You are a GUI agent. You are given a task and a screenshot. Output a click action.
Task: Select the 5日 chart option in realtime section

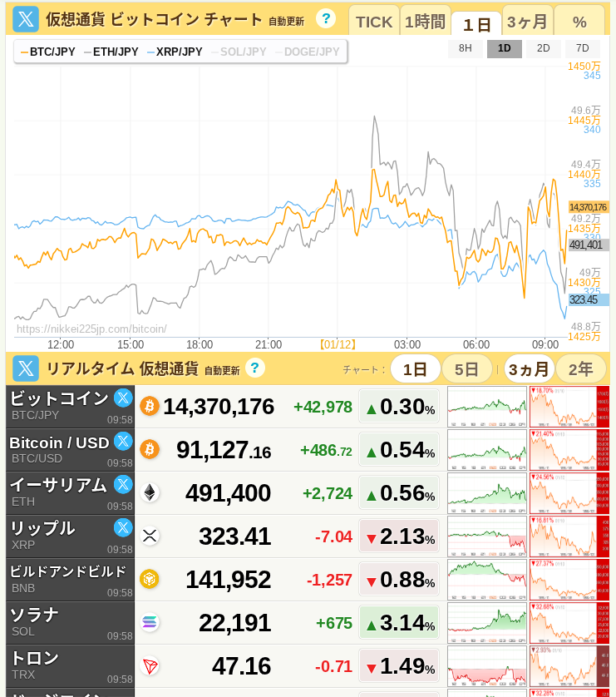[466, 369]
